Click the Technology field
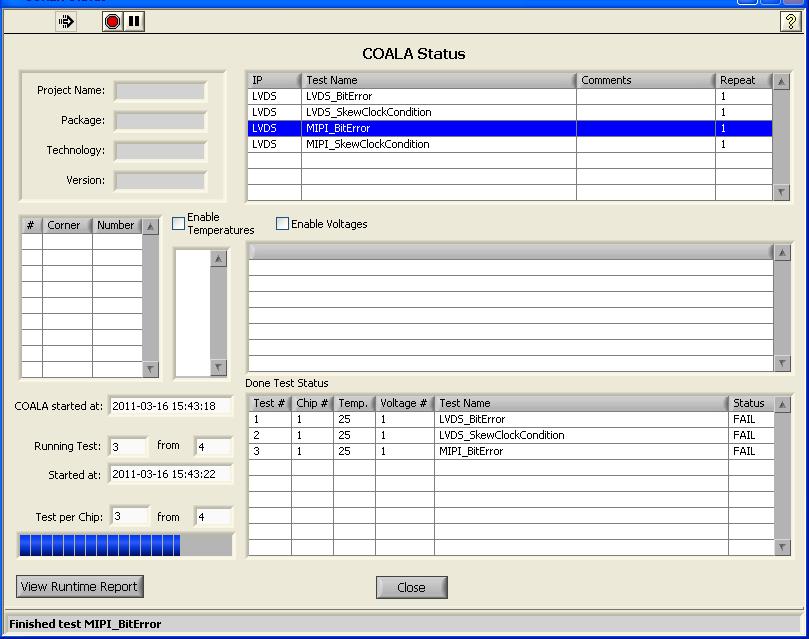The image size is (809, 639). (x=160, y=151)
